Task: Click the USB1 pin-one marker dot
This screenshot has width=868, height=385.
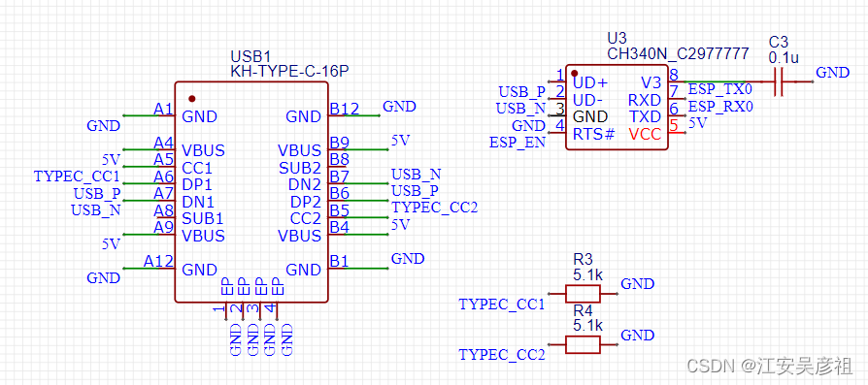Action: pos(191,99)
